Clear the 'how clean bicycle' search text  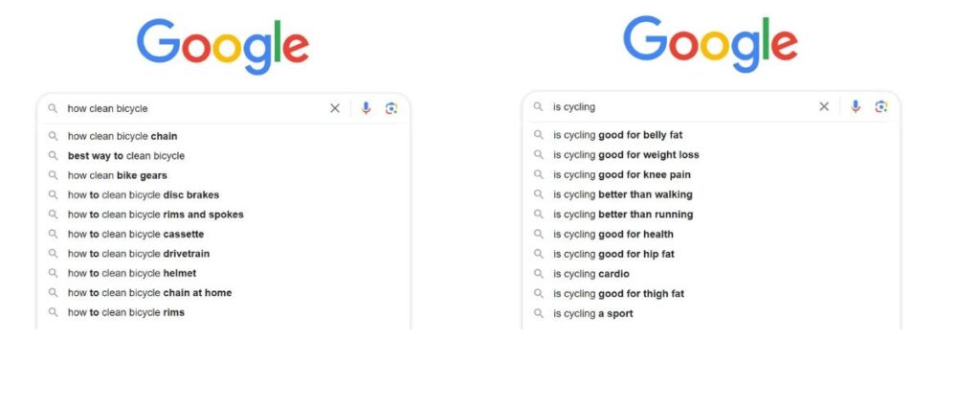(x=335, y=108)
